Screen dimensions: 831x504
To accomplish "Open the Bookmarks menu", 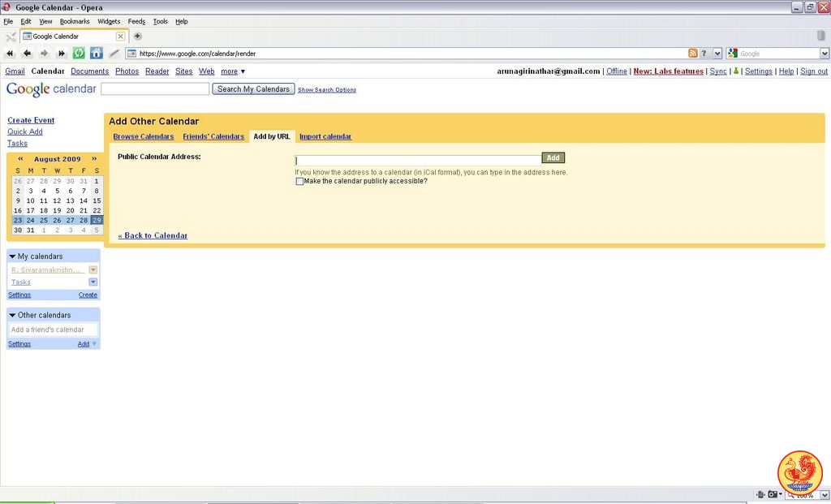I will [x=75, y=21].
